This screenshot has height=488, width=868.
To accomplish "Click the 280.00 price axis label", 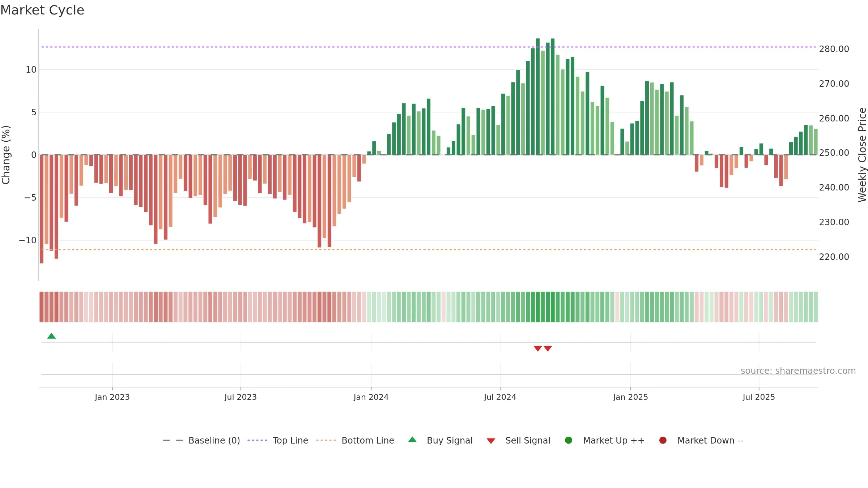I will (x=834, y=49).
